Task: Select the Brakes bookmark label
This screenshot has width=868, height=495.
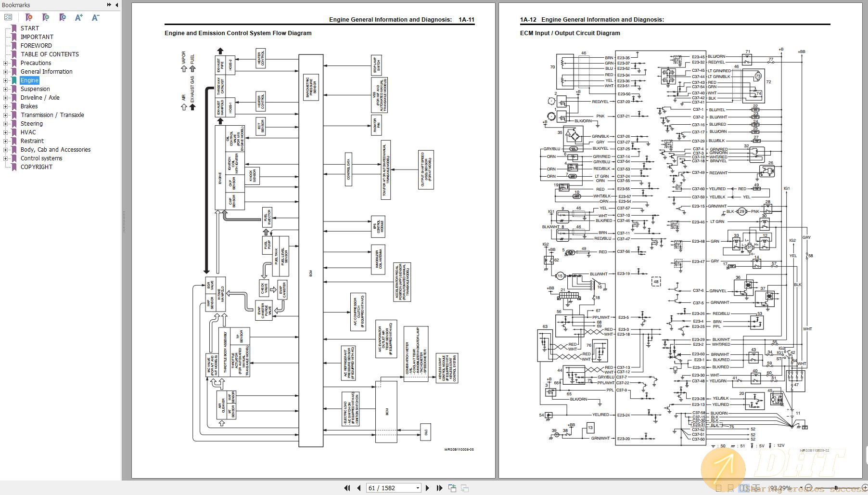Action: pos(29,106)
